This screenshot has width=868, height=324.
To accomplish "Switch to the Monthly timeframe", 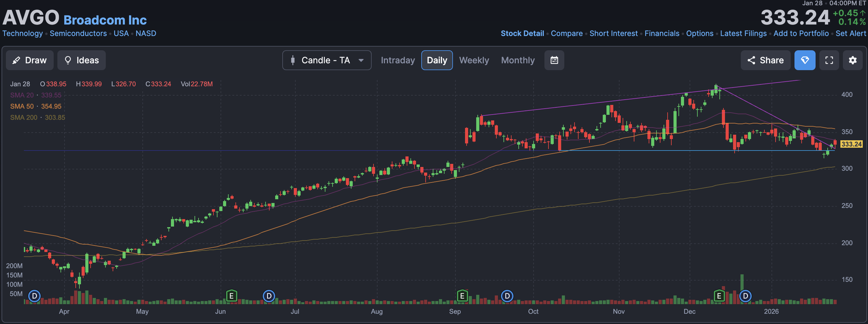I will [517, 60].
